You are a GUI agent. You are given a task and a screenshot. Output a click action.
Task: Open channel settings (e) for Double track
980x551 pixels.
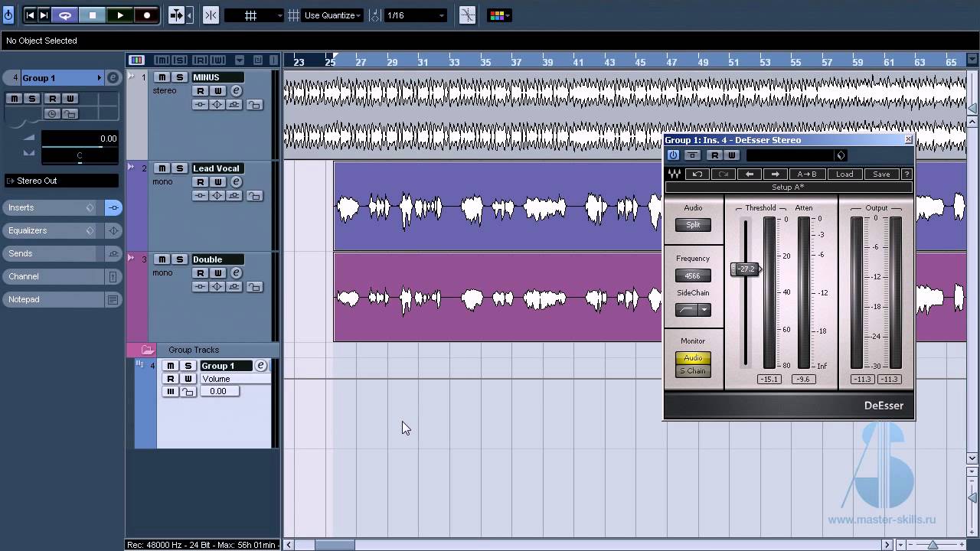236,273
